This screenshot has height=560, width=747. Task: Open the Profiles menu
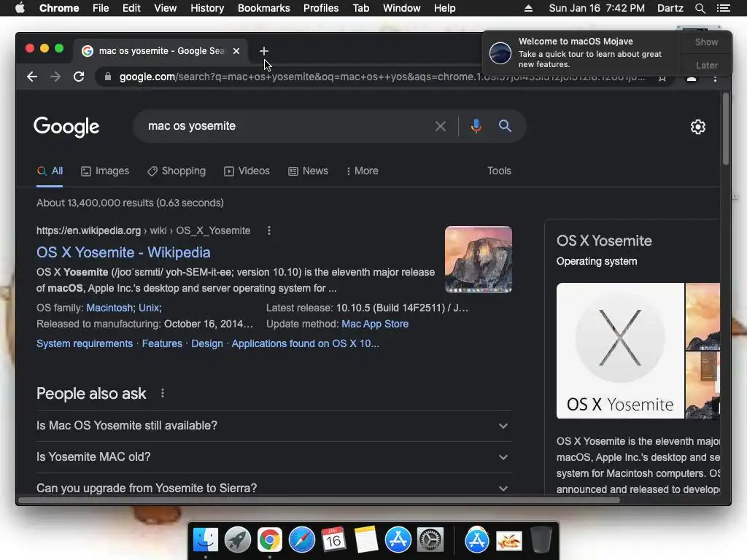[x=321, y=8]
